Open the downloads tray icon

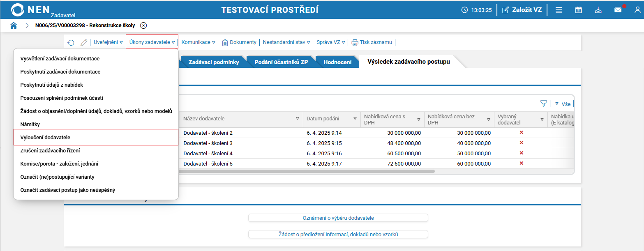598,9
